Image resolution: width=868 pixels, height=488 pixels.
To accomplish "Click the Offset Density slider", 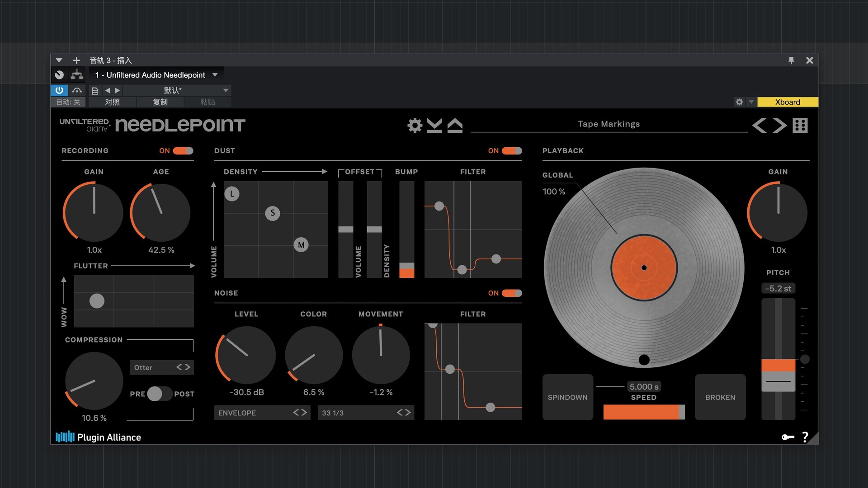I will point(374,230).
